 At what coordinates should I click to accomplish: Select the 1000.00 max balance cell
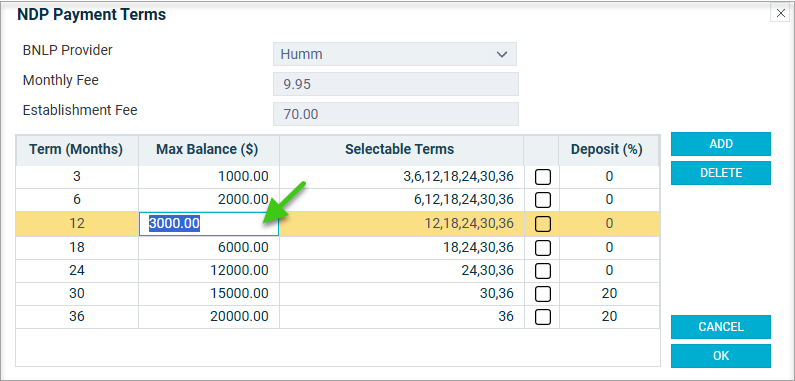pyautogui.click(x=208, y=177)
